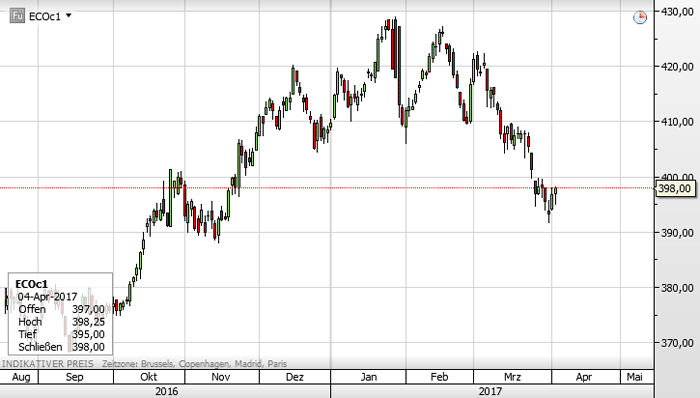
Task: Click the Feb month on time axis
Action: pos(439,377)
